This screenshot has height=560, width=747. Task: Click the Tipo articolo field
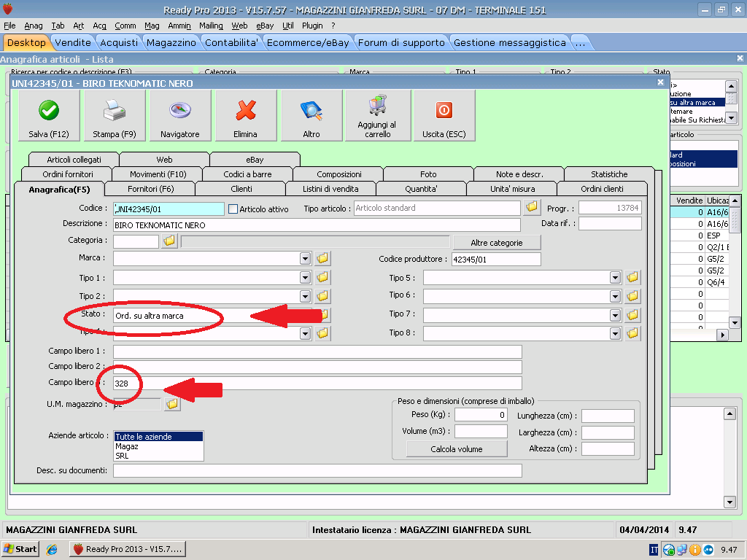click(x=437, y=208)
